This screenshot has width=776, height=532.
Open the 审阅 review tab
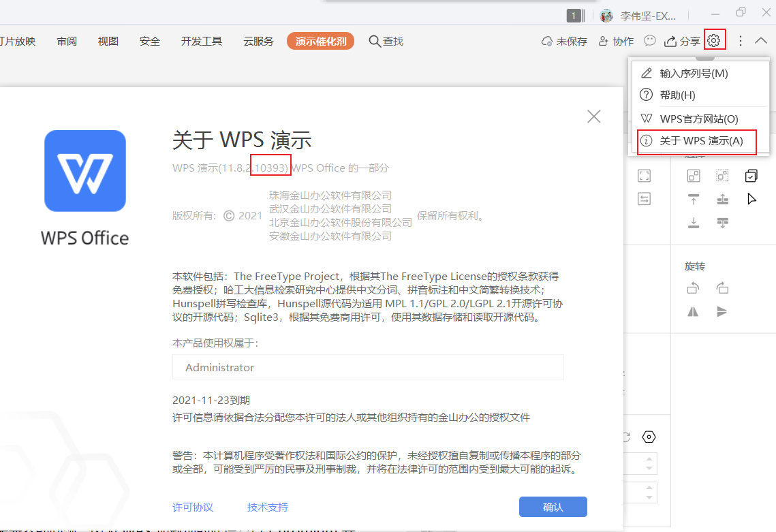pyautogui.click(x=67, y=41)
